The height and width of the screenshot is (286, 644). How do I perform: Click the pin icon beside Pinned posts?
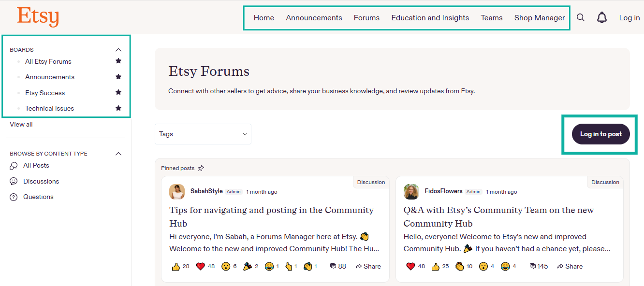202,168
